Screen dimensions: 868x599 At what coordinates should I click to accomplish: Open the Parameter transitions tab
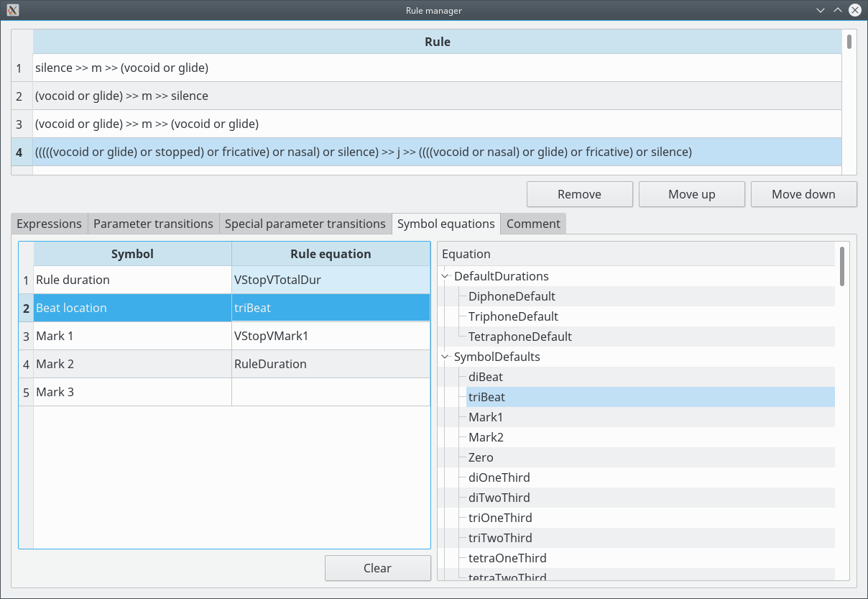pyautogui.click(x=153, y=224)
